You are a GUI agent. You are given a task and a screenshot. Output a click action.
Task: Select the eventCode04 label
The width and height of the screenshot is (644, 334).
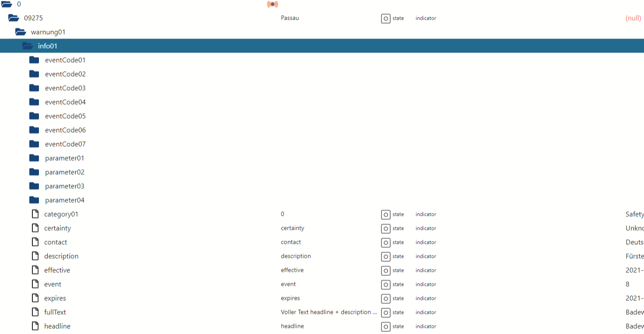pyautogui.click(x=65, y=102)
